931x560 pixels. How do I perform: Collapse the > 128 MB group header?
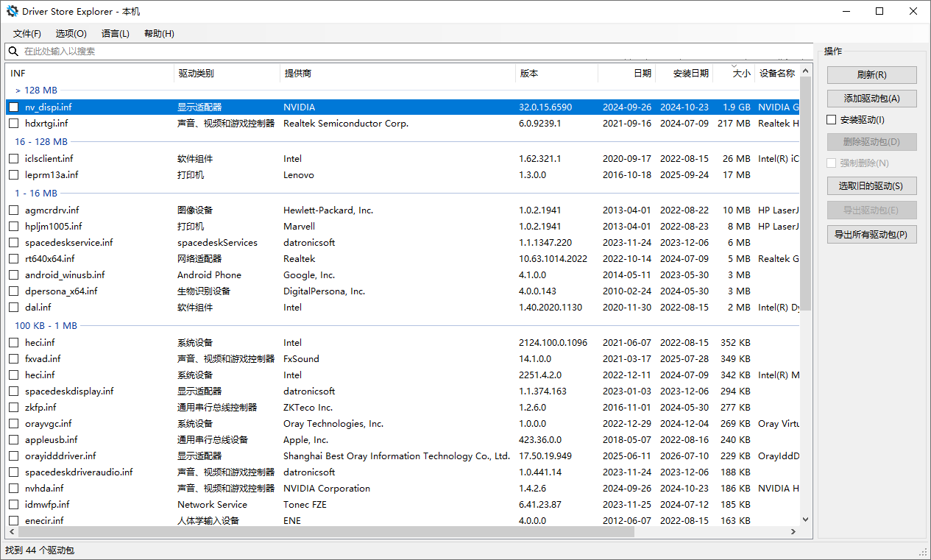(36, 90)
